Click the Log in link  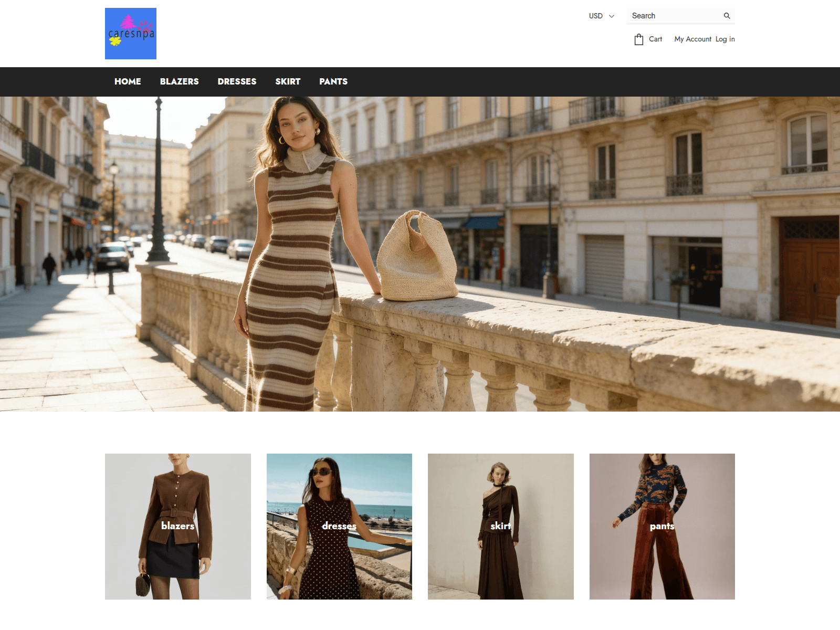[725, 39]
